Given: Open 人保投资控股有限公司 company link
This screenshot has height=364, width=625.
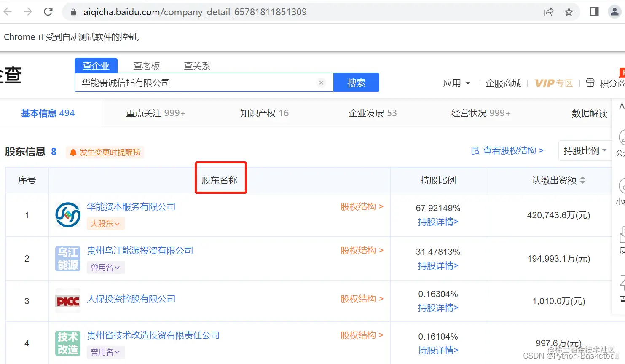Looking at the screenshot, I should coord(131,299).
